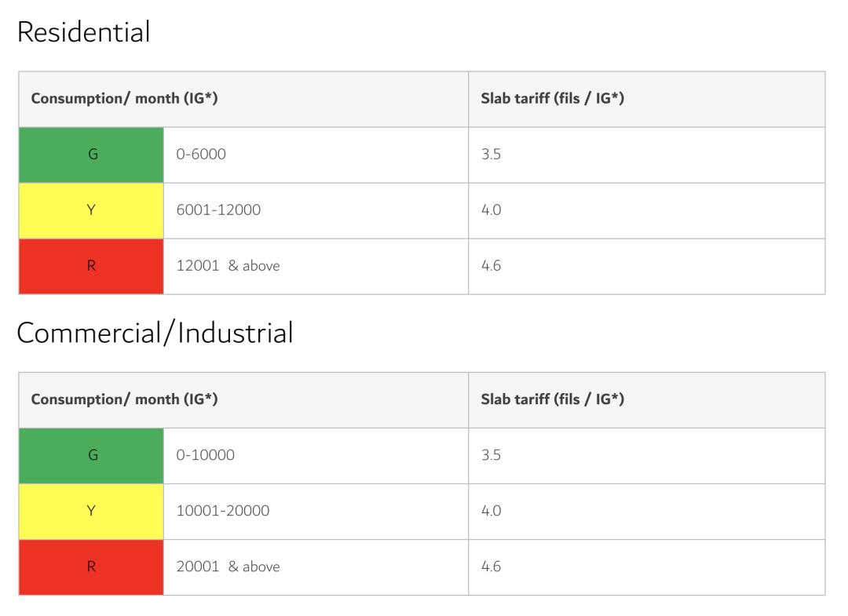
Task: Click the Commercial/Industrial section heading
Action: click(x=155, y=333)
